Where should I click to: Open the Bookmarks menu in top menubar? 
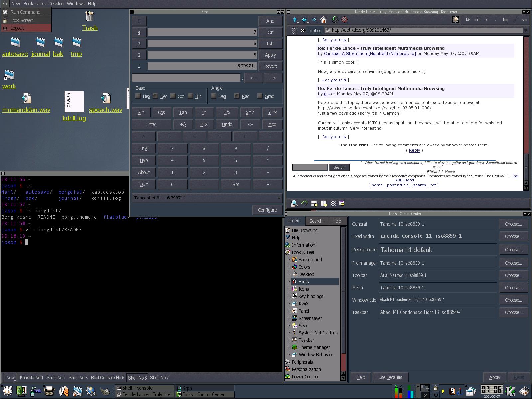(34, 4)
